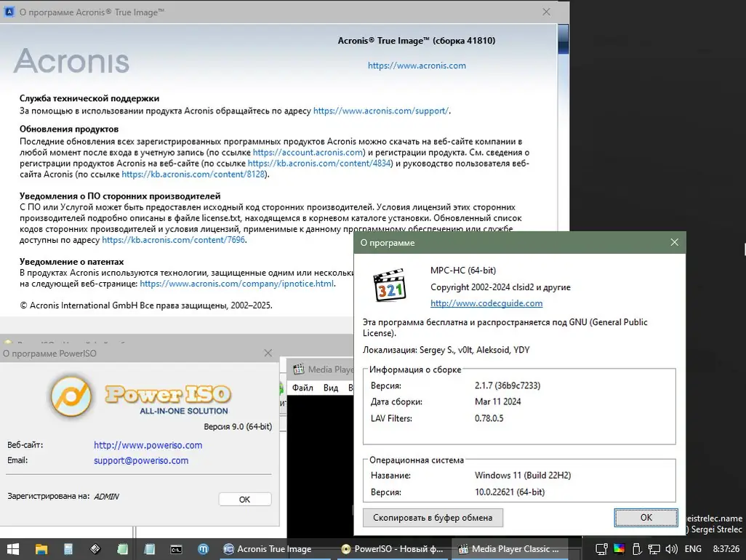Screen dimensions: 746x560
Task: Click 'Acronis® True Image™ (сборка 41810)' heading
Action: [x=417, y=41]
